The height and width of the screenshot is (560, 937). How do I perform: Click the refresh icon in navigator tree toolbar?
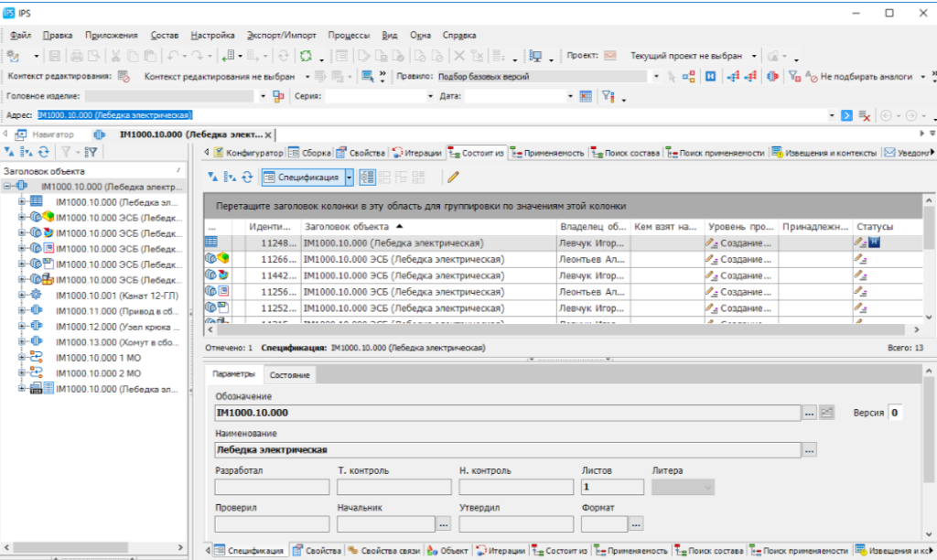click(x=43, y=152)
